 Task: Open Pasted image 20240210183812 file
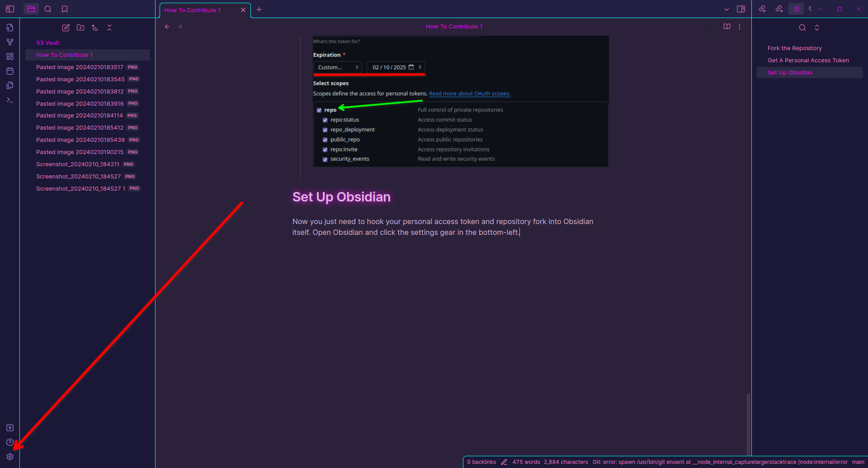pyautogui.click(x=87, y=92)
